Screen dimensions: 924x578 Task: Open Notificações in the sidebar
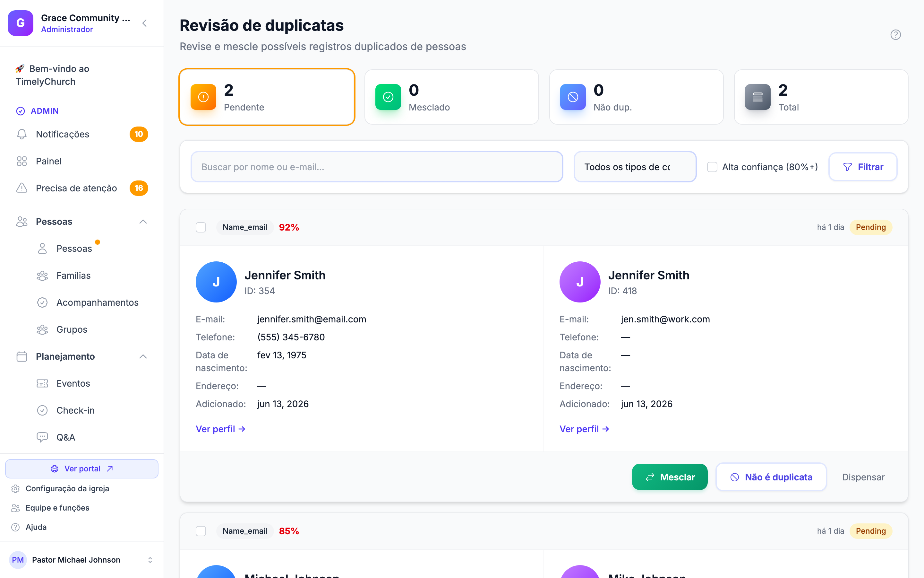pyautogui.click(x=82, y=134)
